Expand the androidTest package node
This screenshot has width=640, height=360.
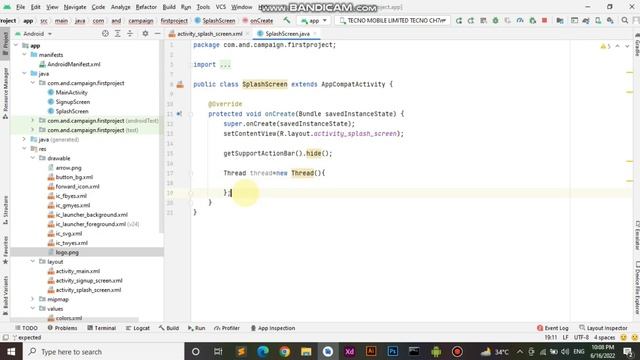point(33,120)
